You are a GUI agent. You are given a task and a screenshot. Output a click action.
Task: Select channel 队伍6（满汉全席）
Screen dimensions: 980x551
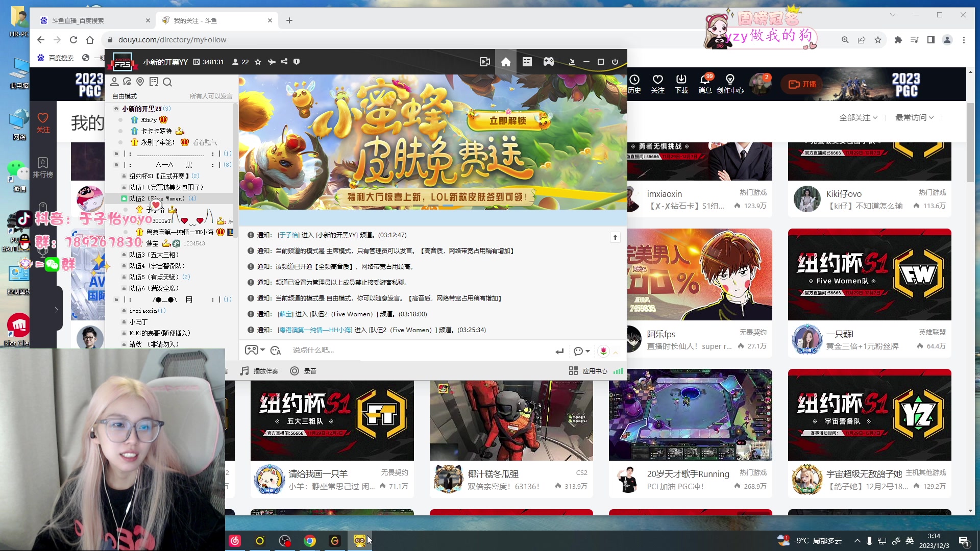click(154, 288)
